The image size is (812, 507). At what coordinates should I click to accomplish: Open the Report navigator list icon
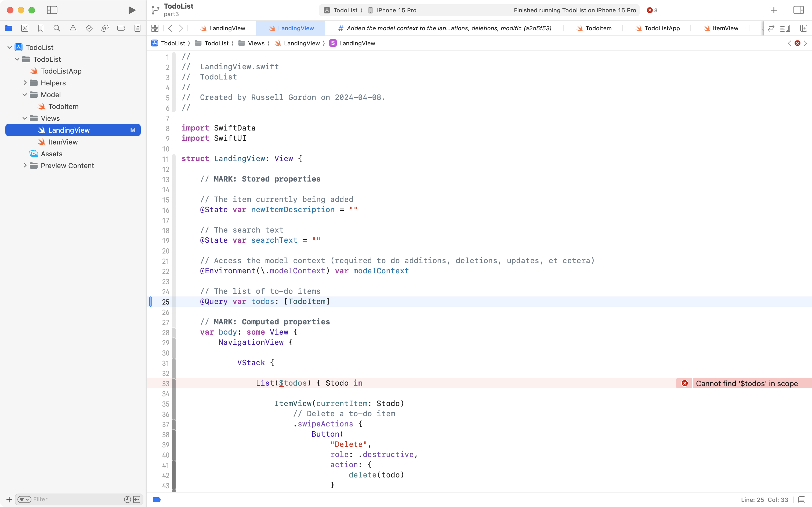point(137,28)
